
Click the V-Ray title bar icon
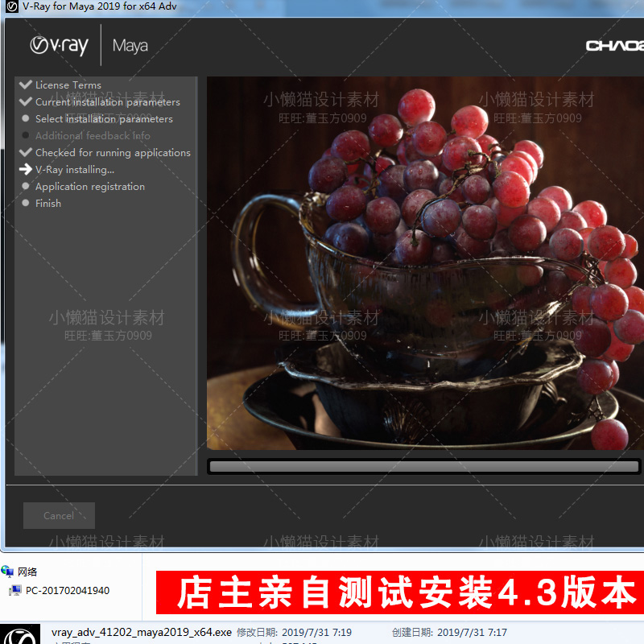coord(12,6)
